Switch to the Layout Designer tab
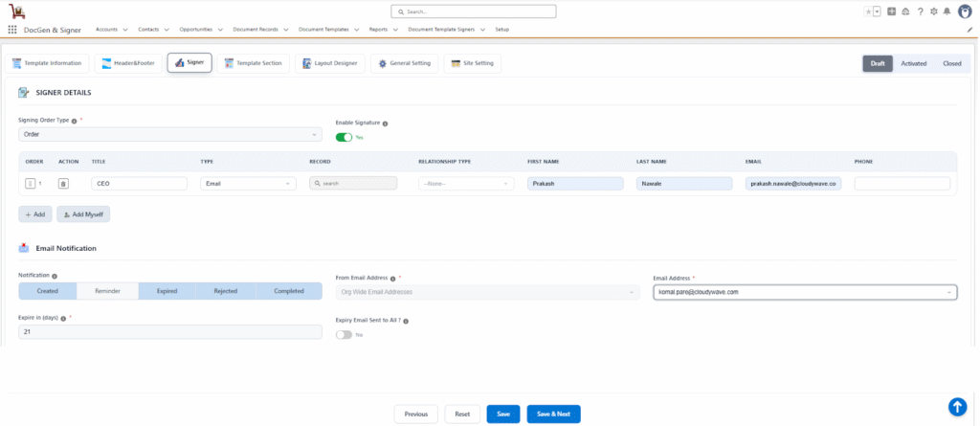 click(x=329, y=63)
